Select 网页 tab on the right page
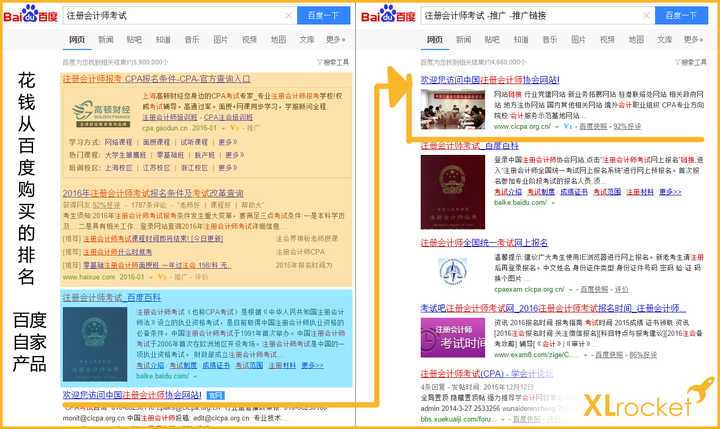Image resolution: width=720 pixels, height=429 pixels. pos(434,40)
